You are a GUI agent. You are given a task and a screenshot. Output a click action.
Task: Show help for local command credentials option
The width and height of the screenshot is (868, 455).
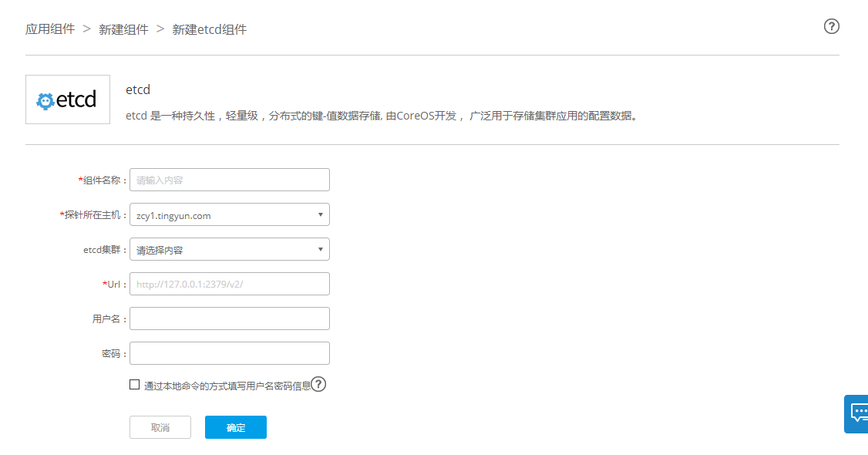[x=318, y=384]
